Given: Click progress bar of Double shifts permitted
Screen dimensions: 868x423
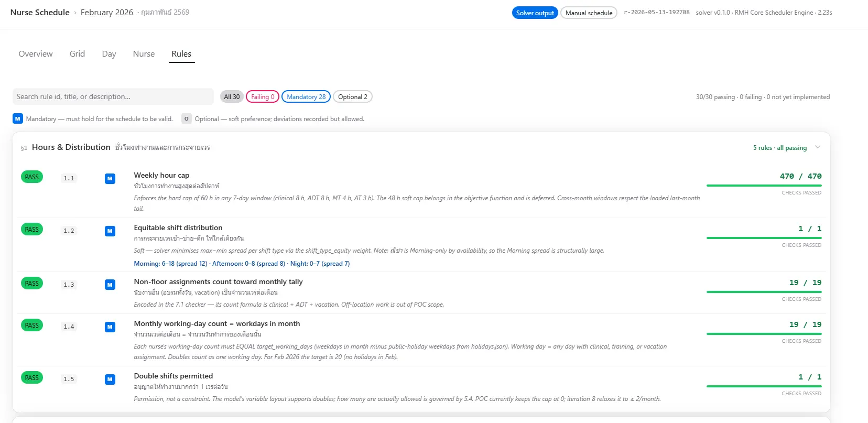Looking at the screenshot, I should tap(764, 386).
